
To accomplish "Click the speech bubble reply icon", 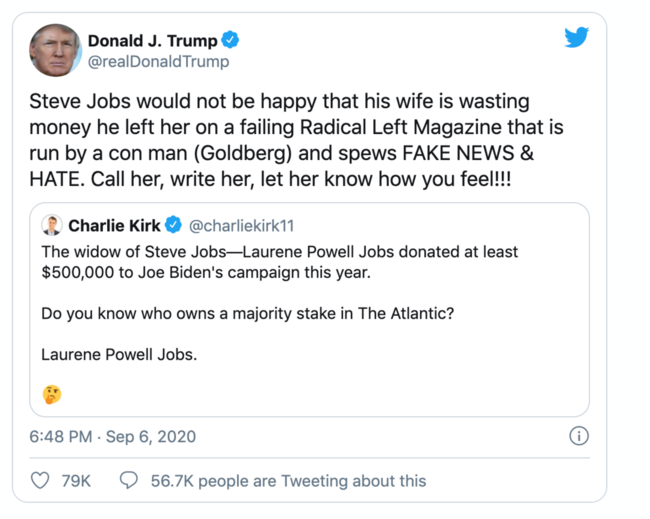I will click(129, 480).
